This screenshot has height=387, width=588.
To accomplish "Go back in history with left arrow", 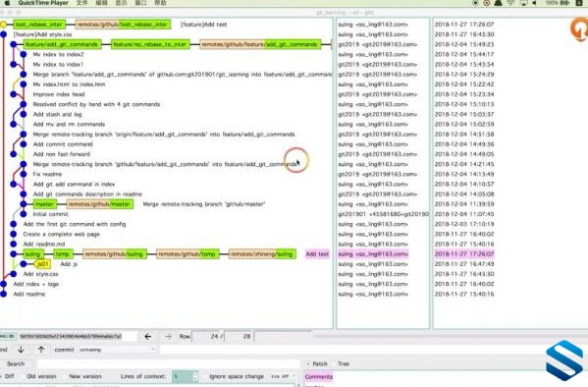I will (x=148, y=336).
